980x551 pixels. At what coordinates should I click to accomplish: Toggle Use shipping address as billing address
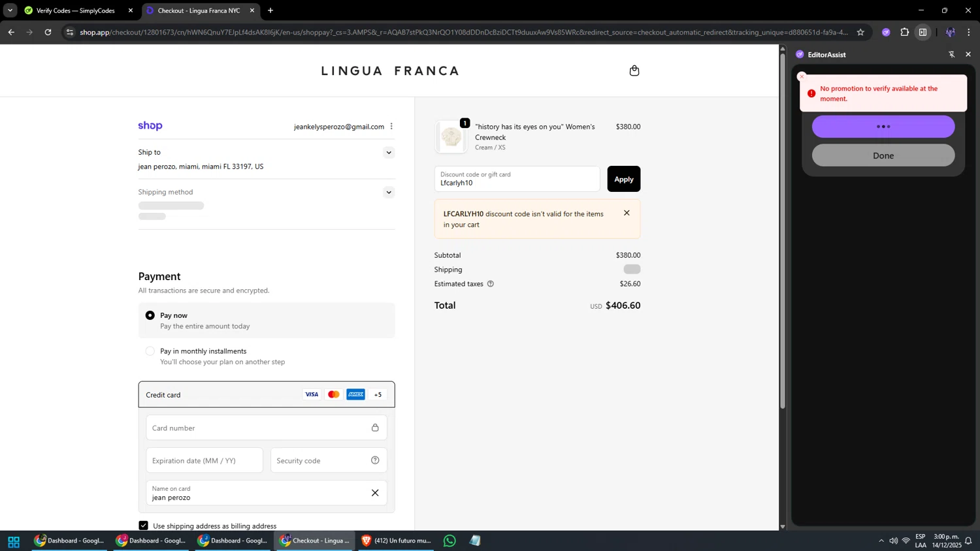click(x=144, y=526)
